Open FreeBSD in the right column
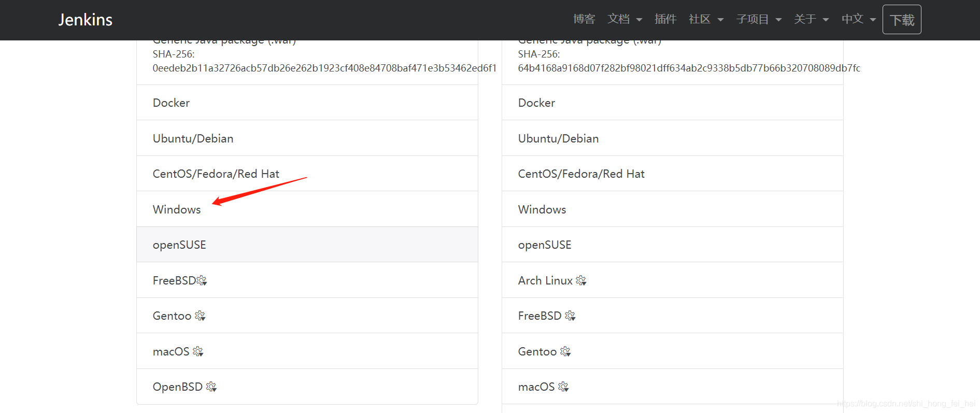The height and width of the screenshot is (413, 980). (673, 316)
